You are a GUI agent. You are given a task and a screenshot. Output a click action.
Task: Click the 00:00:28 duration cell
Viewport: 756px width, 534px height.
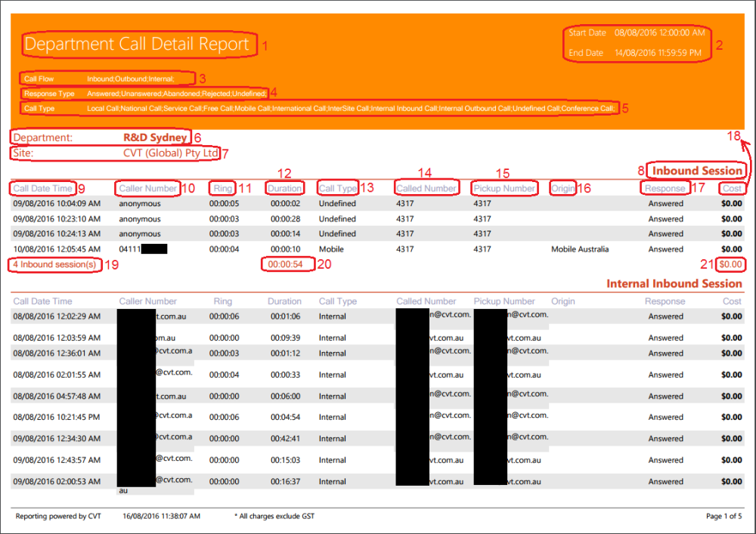tap(286, 219)
